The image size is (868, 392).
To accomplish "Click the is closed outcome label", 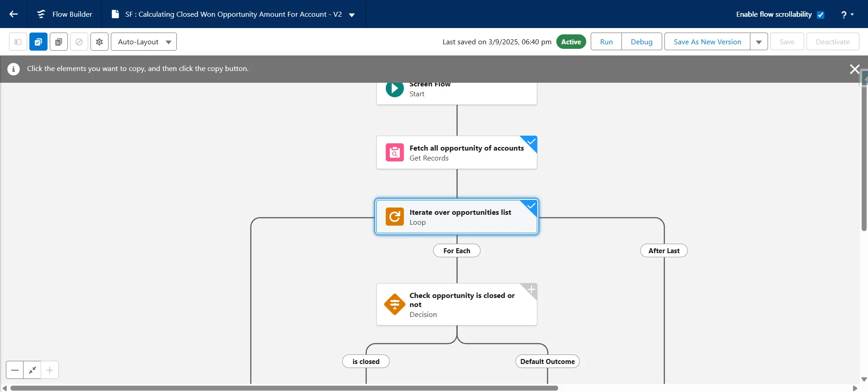I will pyautogui.click(x=366, y=361).
